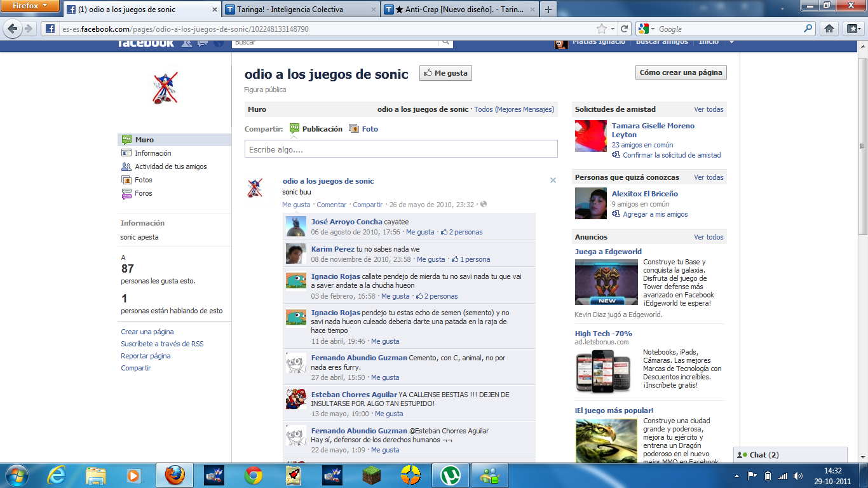Screen dimensions: 868x488
Task: Launch Google Chrome from the taskbar
Action: (254, 475)
